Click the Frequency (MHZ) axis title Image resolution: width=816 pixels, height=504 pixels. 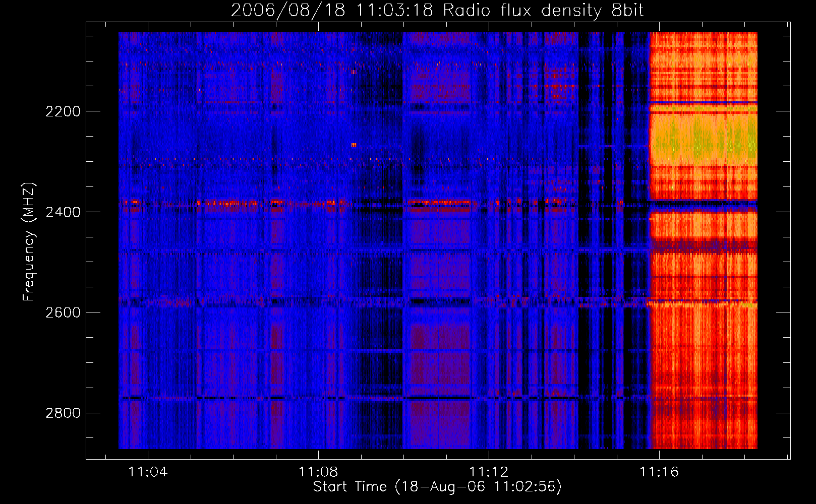(29, 241)
